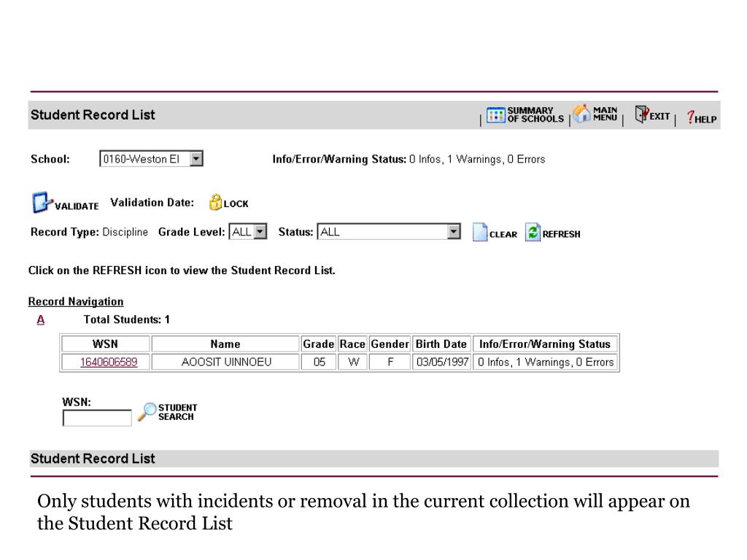Click the Refresh icon
Screen dimensions: 747x560
(533, 233)
